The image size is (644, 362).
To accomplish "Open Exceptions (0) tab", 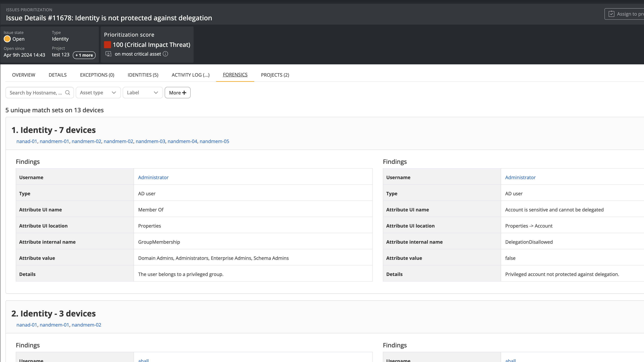I will [x=97, y=75].
